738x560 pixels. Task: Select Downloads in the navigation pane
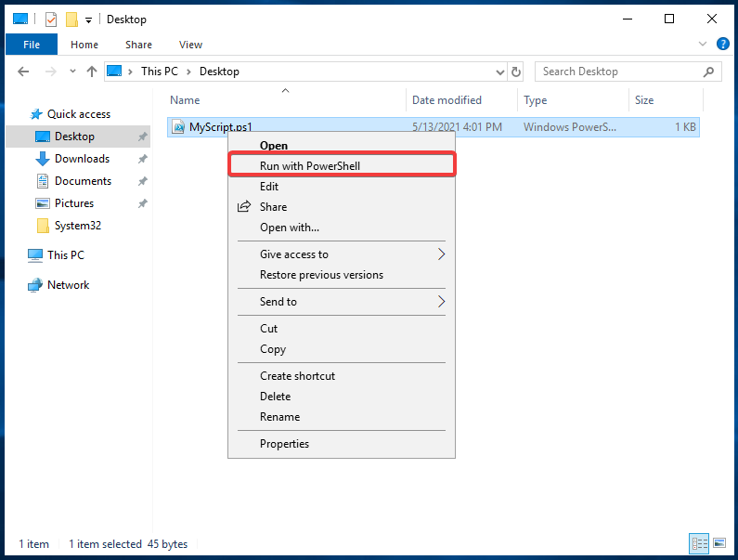(x=82, y=159)
